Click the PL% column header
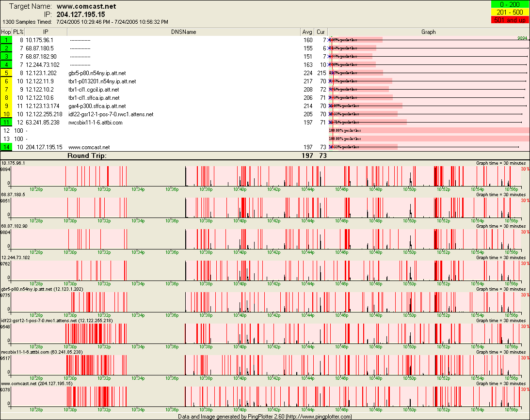530x420 pixels. (x=18, y=32)
